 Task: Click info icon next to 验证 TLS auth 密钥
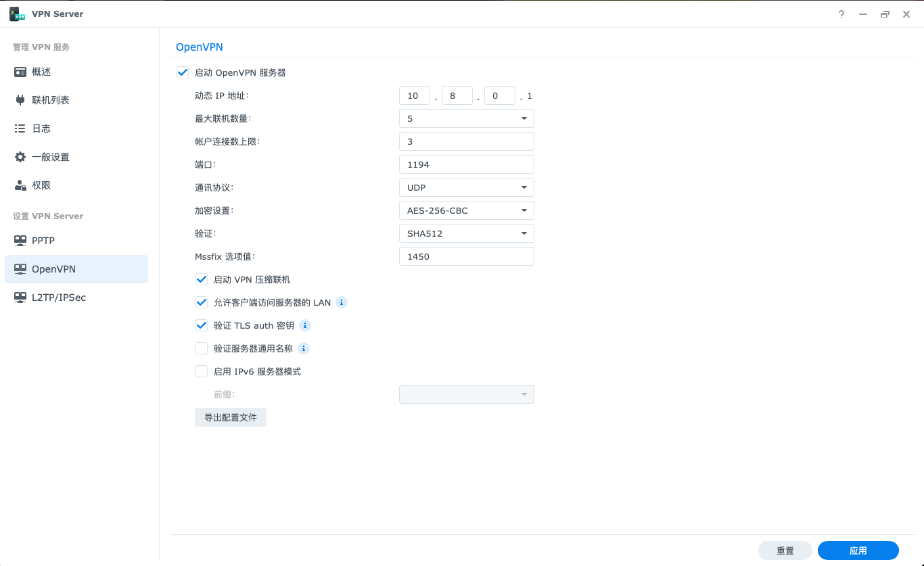[x=305, y=325]
